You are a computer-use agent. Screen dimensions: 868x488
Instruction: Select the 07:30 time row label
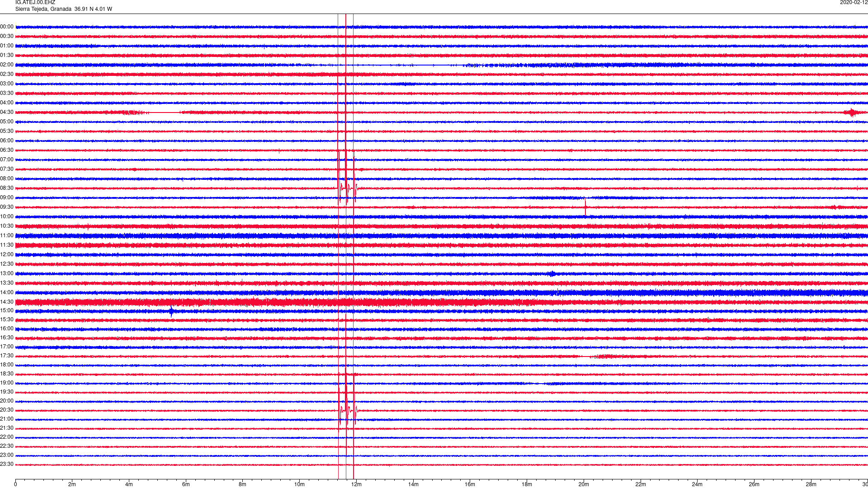pyautogui.click(x=7, y=169)
